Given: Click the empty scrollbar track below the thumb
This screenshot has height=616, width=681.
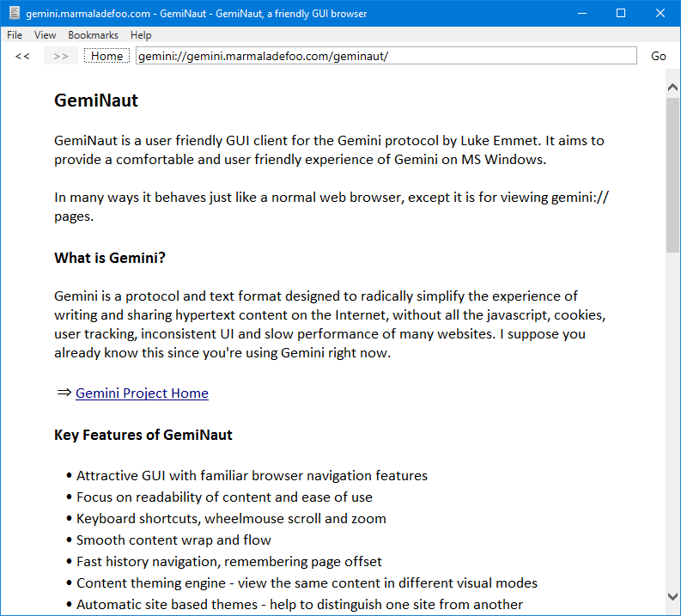Looking at the screenshot, I should pyautogui.click(x=672, y=430).
